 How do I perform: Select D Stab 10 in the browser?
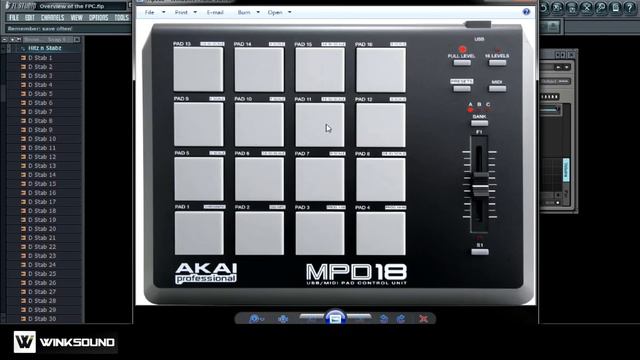click(42, 139)
